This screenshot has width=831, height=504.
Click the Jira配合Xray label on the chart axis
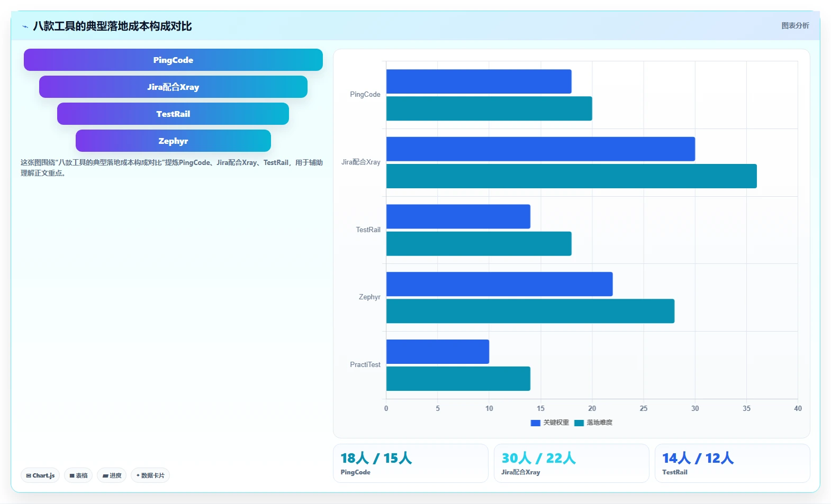click(361, 162)
